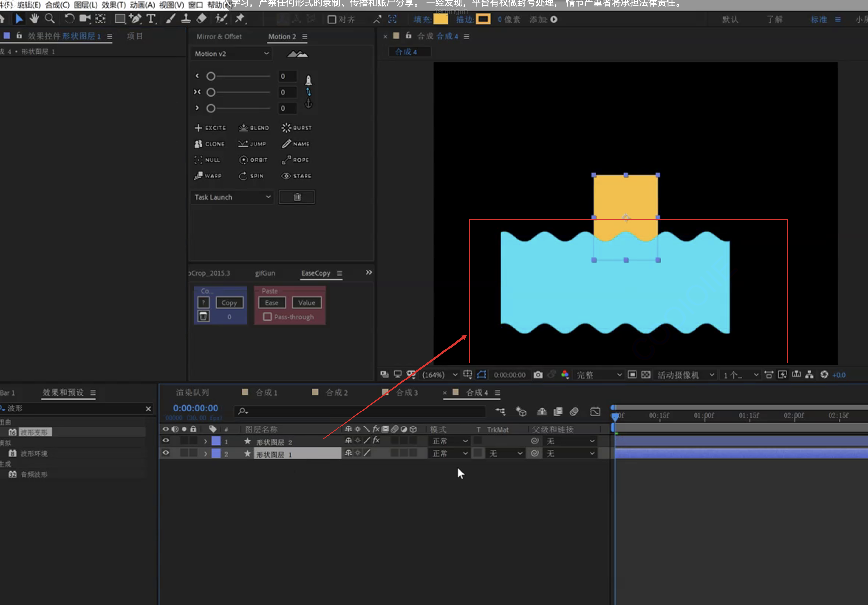The image size is (868, 605).
Task: Select the 波形变形 effect preset
Action: click(34, 432)
